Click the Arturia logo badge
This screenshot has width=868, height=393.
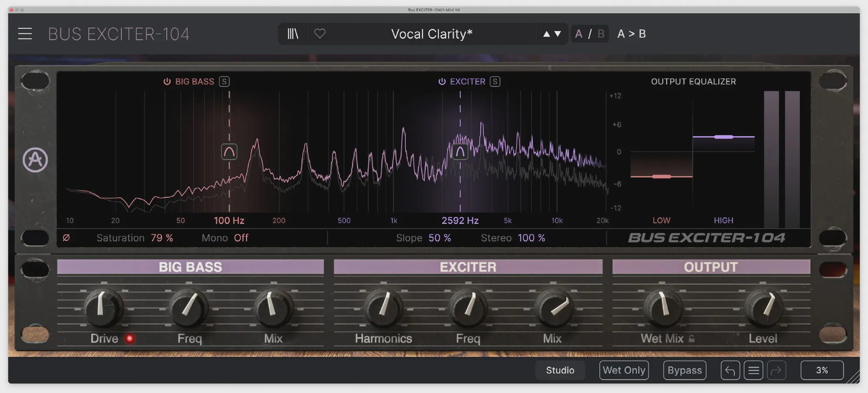coord(35,160)
